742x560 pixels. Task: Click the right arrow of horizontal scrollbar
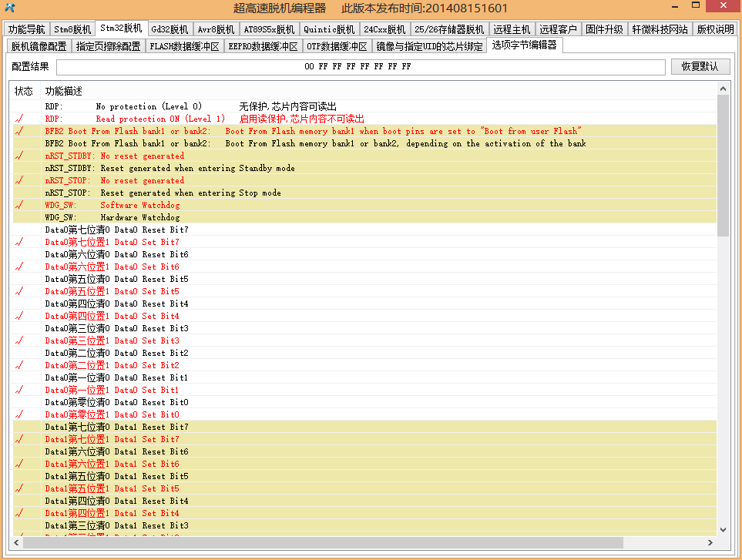point(710,542)
